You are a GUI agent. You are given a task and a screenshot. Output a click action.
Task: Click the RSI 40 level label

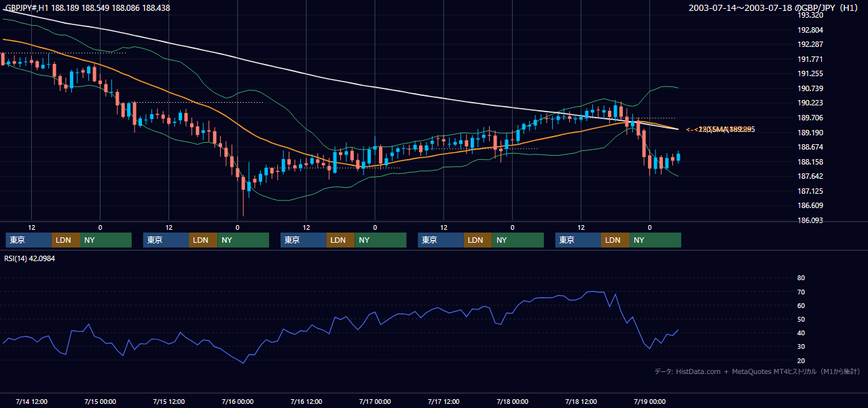tap(801, 333)
